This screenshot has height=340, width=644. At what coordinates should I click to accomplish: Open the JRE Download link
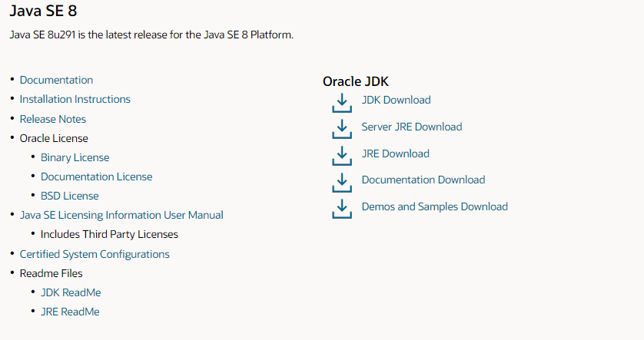tap(395, 153)
